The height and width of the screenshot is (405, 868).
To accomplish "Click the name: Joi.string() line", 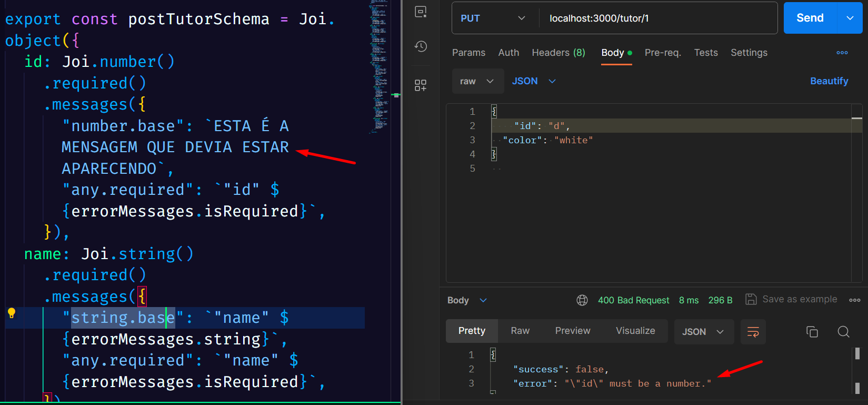I will 109,254.
